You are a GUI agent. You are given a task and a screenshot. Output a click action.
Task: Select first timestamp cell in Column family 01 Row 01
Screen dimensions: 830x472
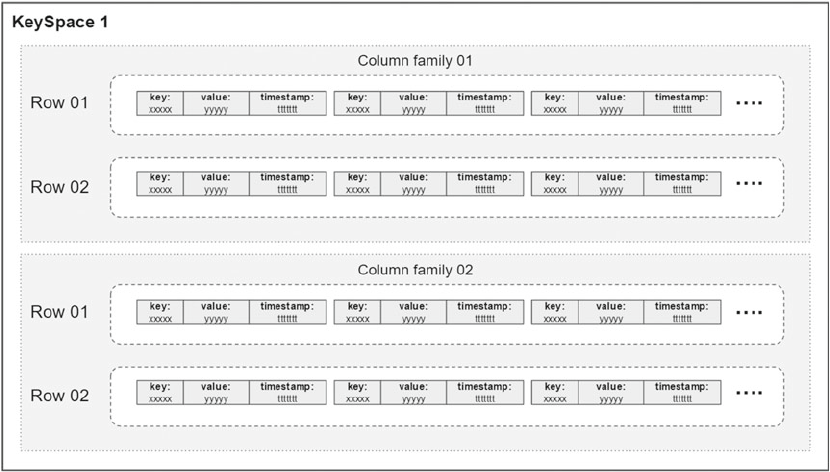(288, 103)
